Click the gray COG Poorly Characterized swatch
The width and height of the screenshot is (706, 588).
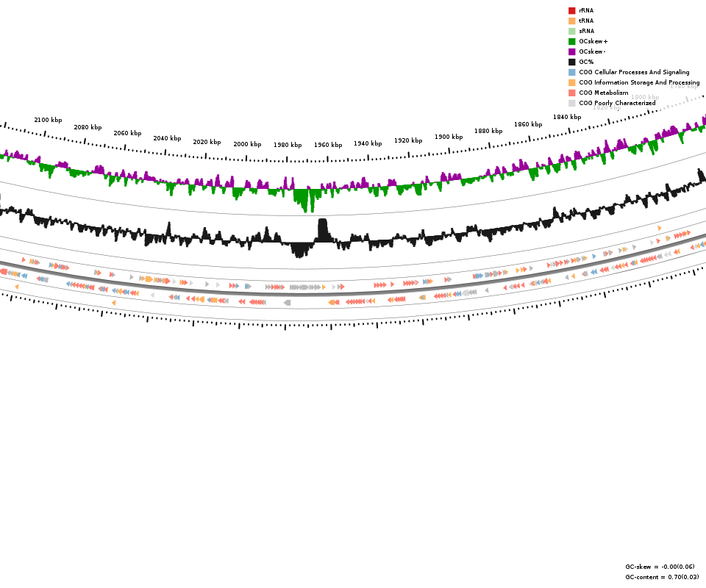pyautogui.click(x=572, y=103)
